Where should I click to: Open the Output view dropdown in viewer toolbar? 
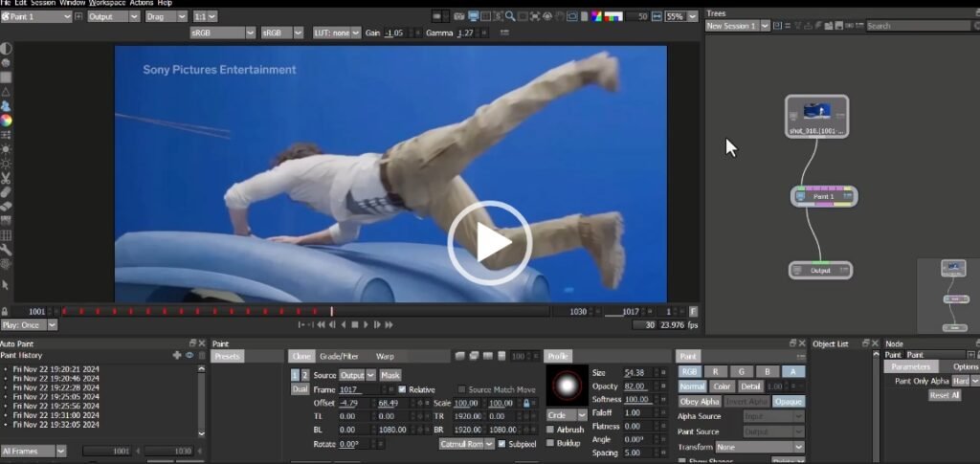[x=113, y=17]
